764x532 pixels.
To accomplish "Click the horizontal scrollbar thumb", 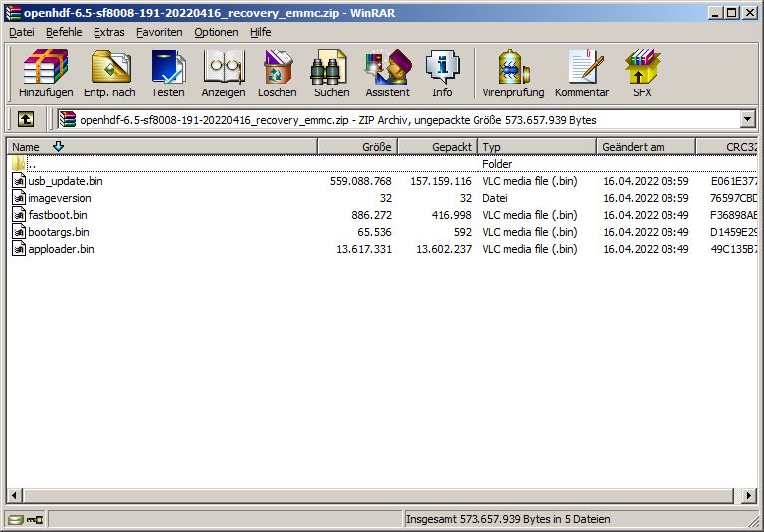I will [378, 496].
